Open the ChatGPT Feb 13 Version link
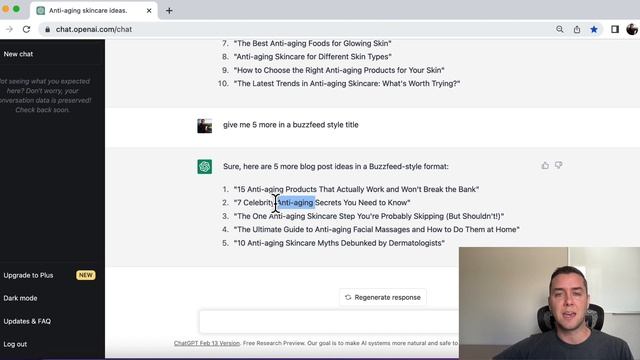 coord(207,343)
